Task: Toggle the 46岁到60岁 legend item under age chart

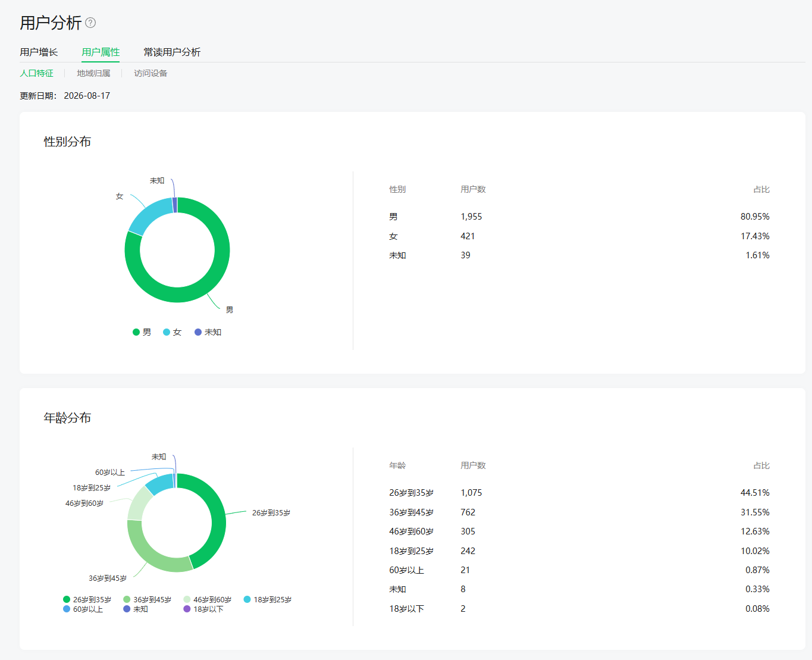Action: [x=208, y=599]
